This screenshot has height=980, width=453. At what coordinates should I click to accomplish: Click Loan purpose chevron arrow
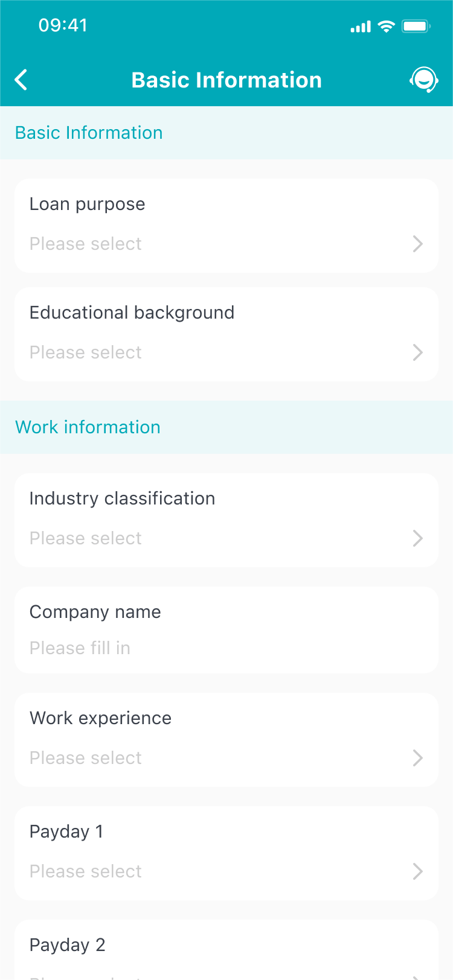(x=417, y=244)
